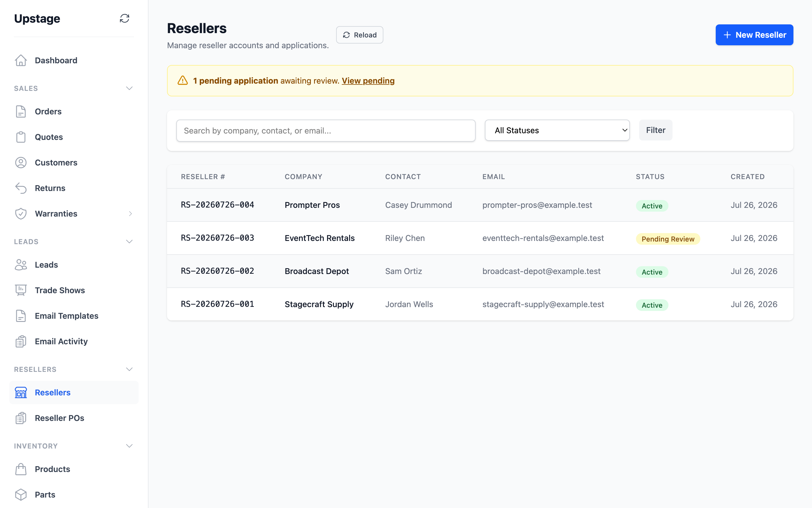The height and width of the screenshot is (508, 812).
Task: Click the STATUS column header
Action: pos(650,177)
